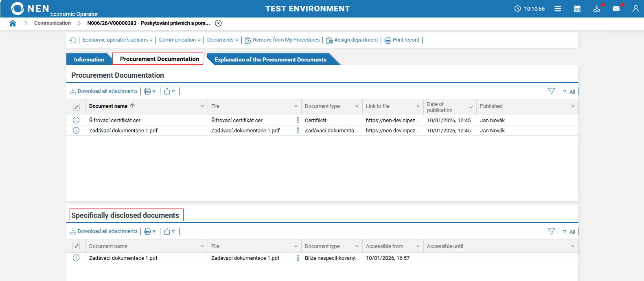Click Print record button
The width and height of the screenshot is (644, 281).
coord(402,40)
